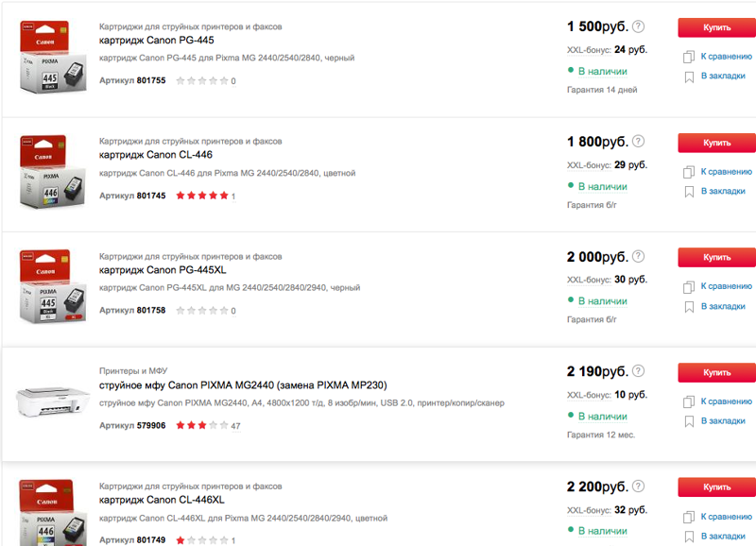Click bookmark icon for Canon CL-446 cartridge
The height and width of the screenshot is (546, 756).
click(x=689, y=192)
